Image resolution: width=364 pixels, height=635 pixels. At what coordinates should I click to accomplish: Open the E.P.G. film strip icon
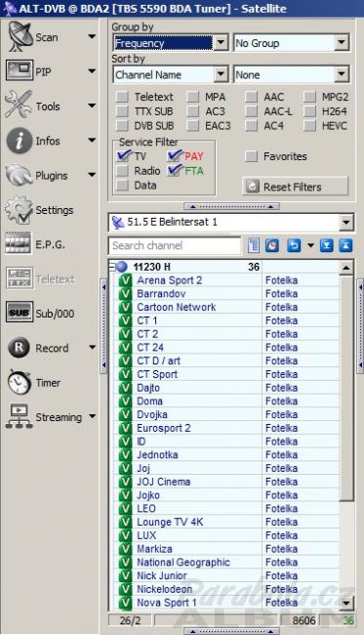pyautogui.click(x=19, y=243)
